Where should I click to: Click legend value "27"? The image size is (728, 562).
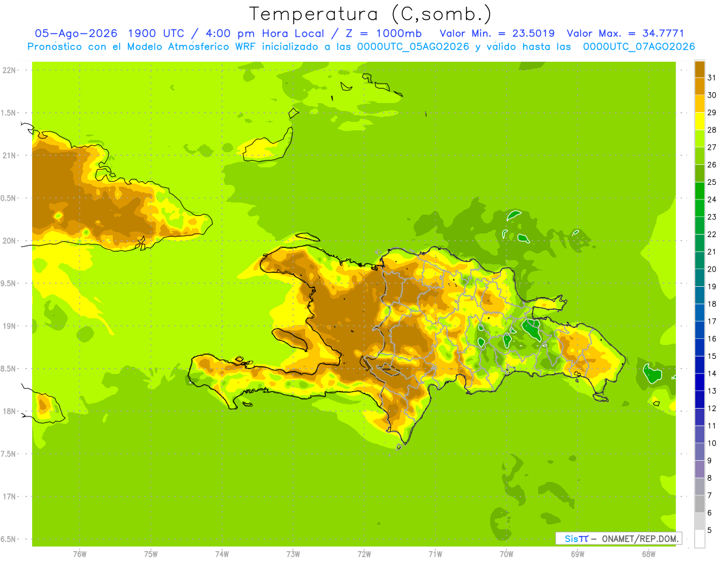(x=712, y=147)
